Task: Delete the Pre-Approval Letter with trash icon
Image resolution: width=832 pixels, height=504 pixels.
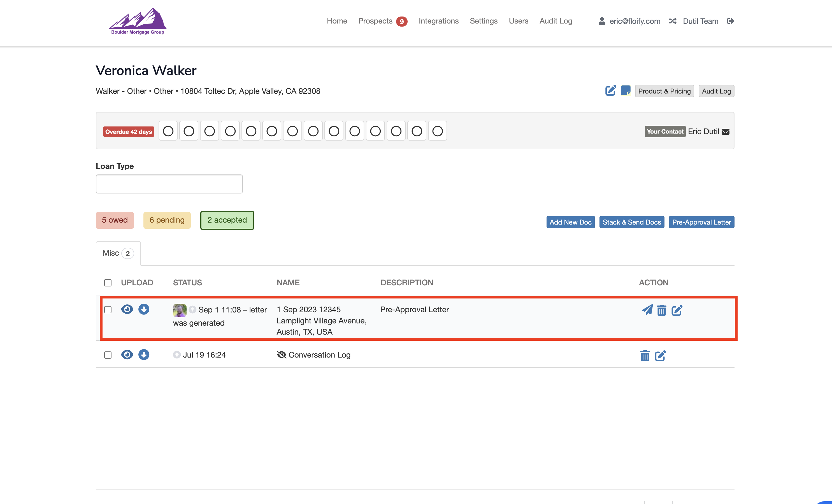Action: (661, 310)
